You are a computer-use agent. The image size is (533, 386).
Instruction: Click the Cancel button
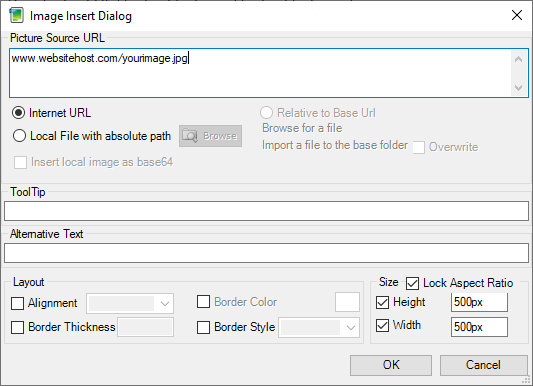483,365
